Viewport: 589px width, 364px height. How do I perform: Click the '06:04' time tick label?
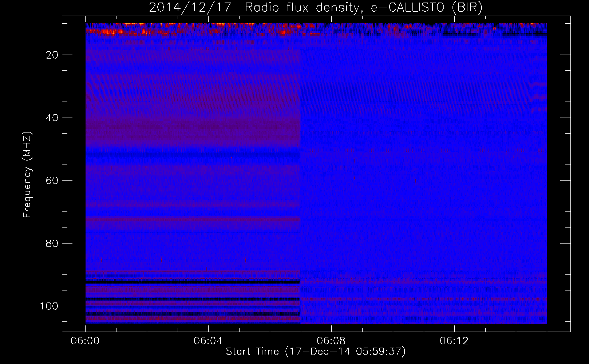tap(208, 341)
